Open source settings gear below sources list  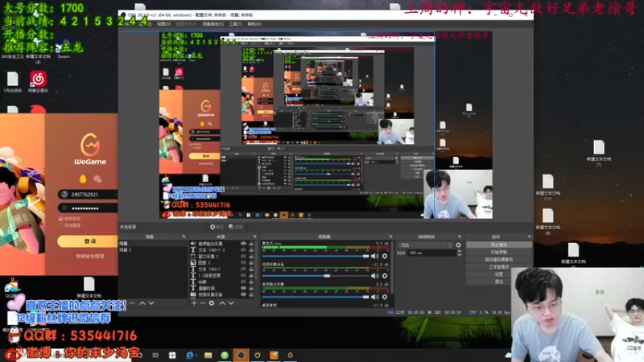coord(212,303)
